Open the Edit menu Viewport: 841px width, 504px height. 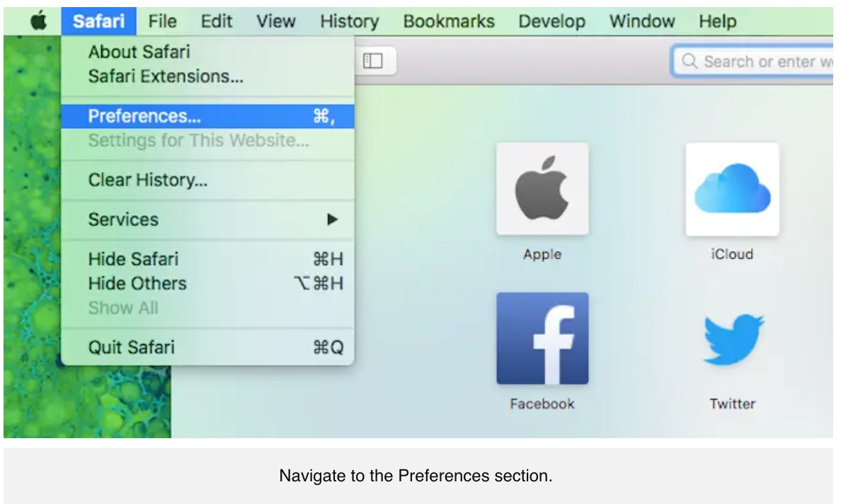[216, 21]
